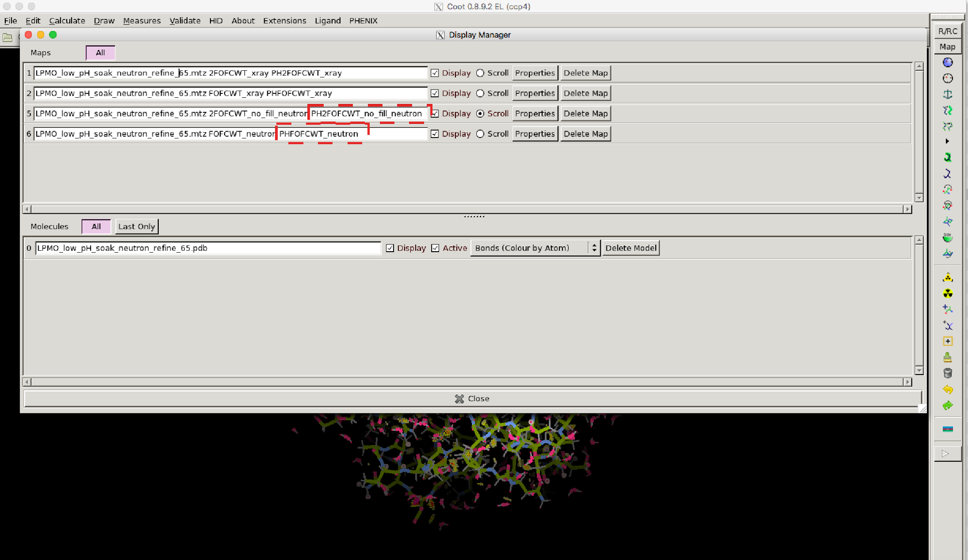Viewport: 968px width, 560px height.
Task: Click the yellow plus-box Place Atom icon
Action: pos(948,341)
